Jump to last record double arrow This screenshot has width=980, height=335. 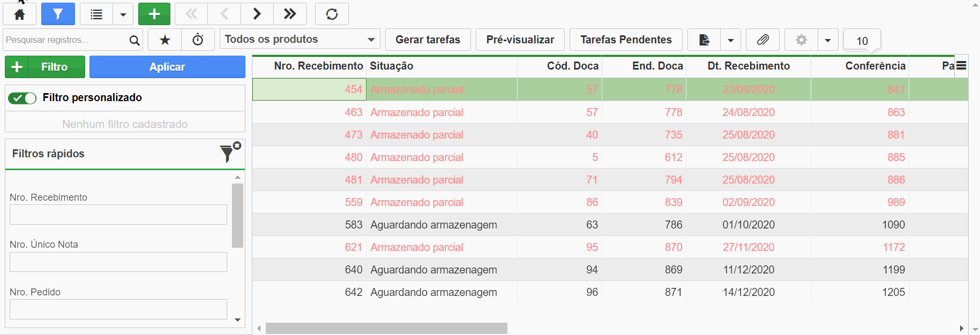[x=290, y=14]
